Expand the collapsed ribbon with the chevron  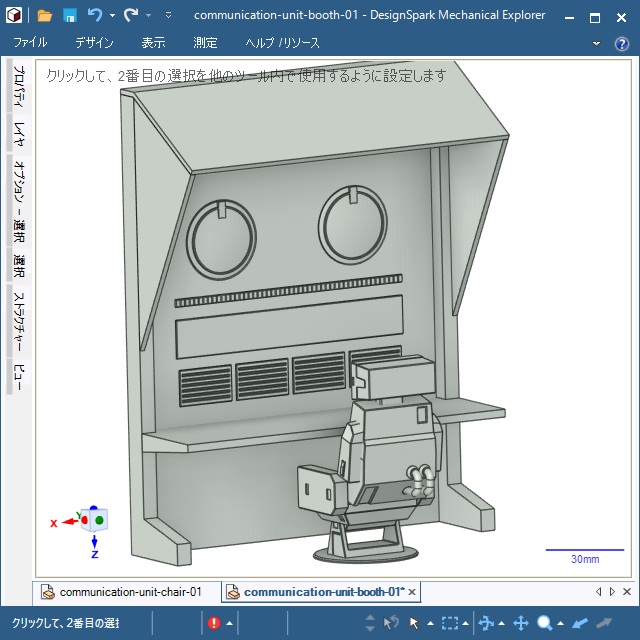[596, 43]
